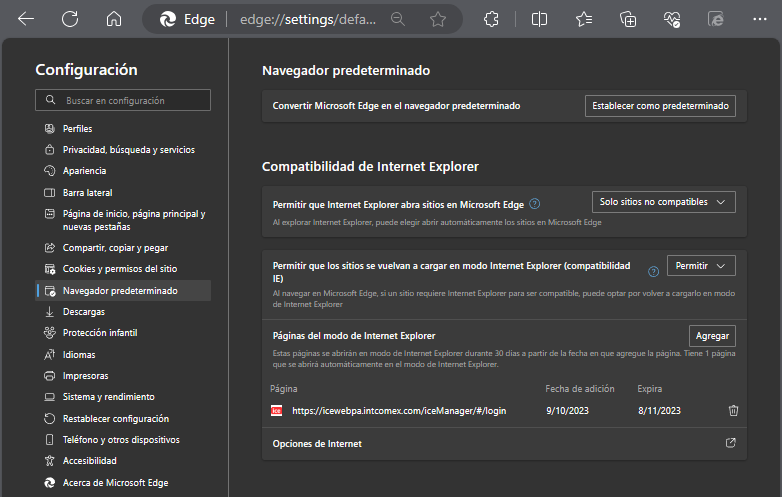Screen dimensions: 782x497
Task: Open the Favorites list icon
Action: pyautogui.click(x=584, y=19)
